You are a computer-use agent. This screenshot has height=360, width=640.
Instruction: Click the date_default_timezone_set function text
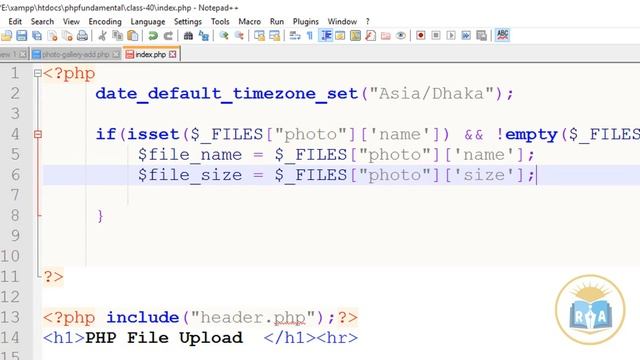227,94
